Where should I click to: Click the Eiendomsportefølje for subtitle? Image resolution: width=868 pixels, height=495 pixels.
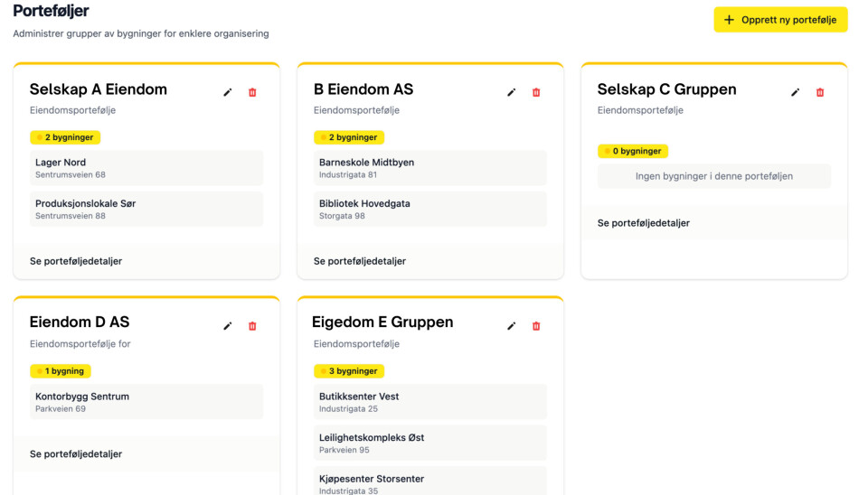tap(80, 344)
